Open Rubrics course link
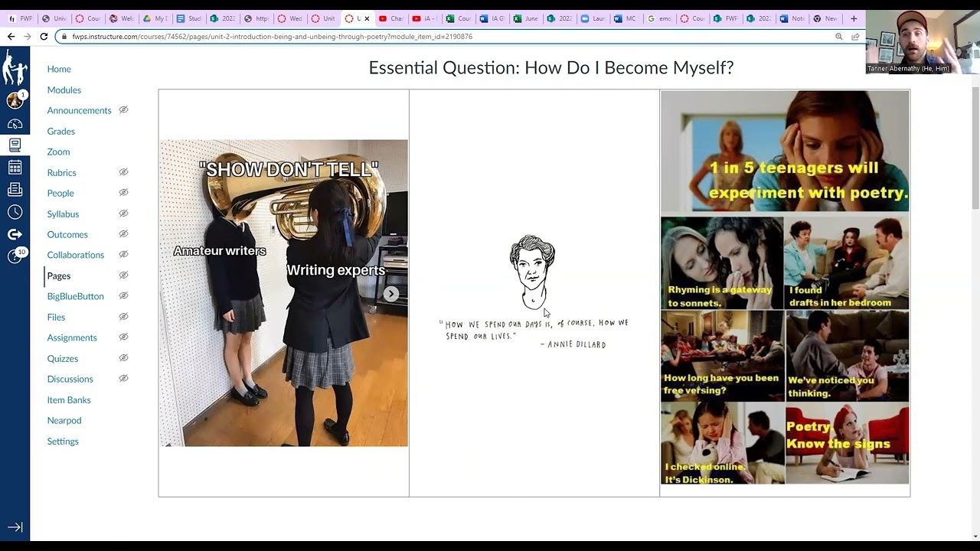 pyautogui.click(x=61, y=172)
